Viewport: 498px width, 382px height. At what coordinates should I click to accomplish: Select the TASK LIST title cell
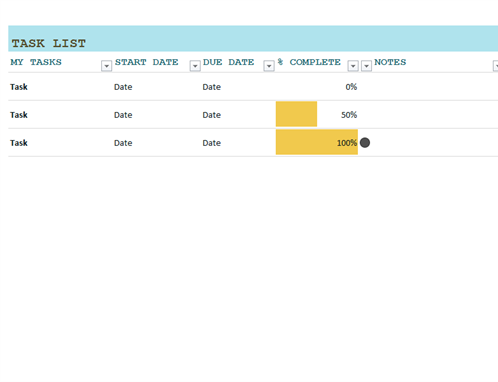253,39
